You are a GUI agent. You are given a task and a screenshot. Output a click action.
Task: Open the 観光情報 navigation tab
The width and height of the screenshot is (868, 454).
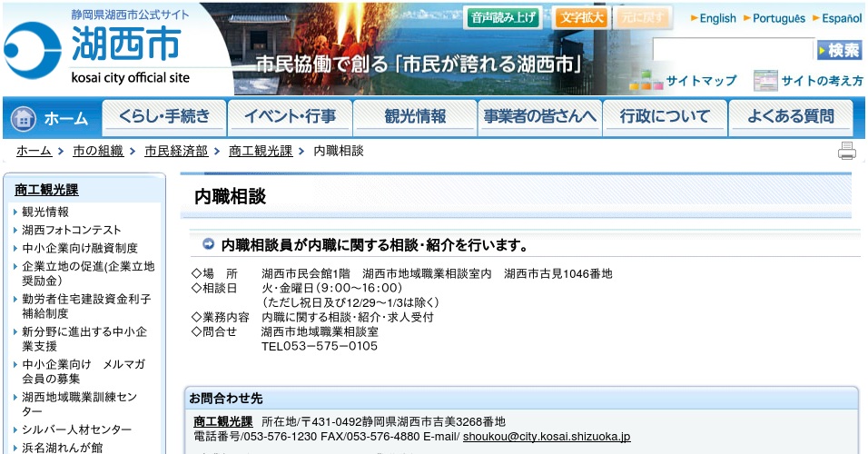point(415,117)
